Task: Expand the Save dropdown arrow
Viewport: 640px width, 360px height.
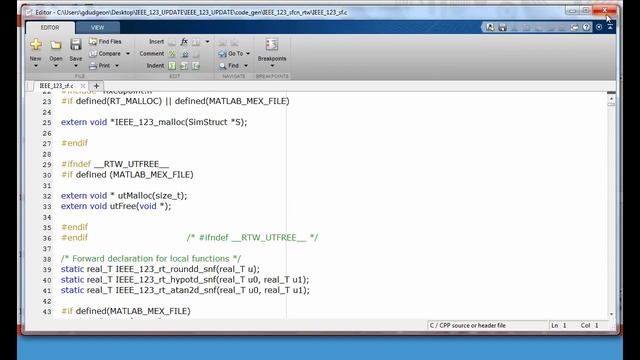Action: pyautogui.click(x=76, y=66)
